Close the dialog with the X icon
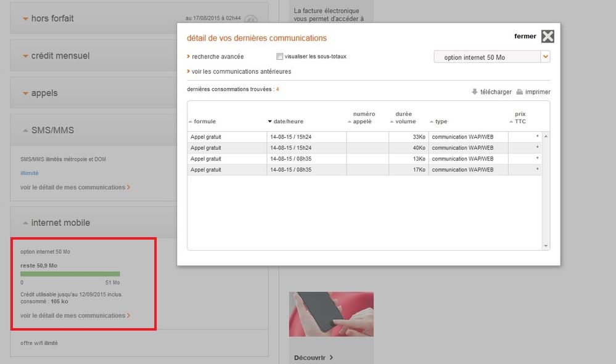Screen dimensions: 616x364 (548, 36)
